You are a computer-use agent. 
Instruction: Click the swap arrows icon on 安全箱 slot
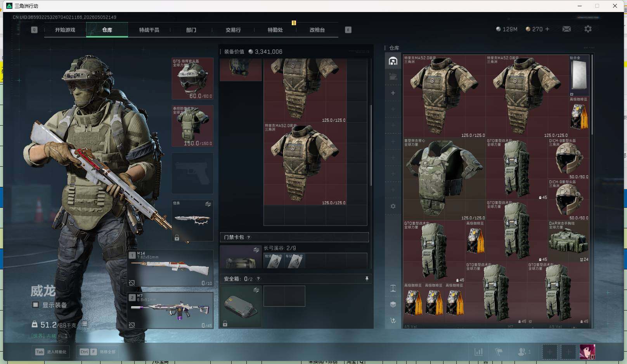256,290
